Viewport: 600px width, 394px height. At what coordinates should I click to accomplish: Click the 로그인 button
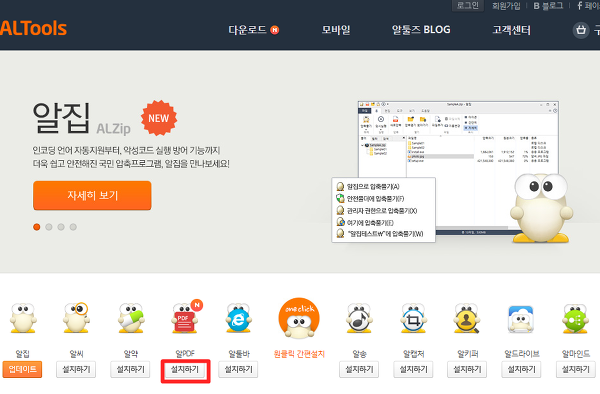coord(468,5)
